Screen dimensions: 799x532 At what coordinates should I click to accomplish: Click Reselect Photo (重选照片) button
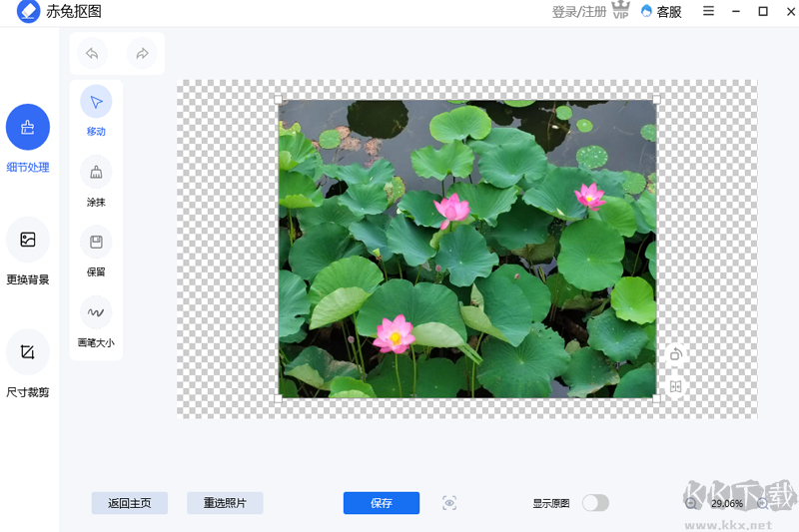click(x=225, y=503)
